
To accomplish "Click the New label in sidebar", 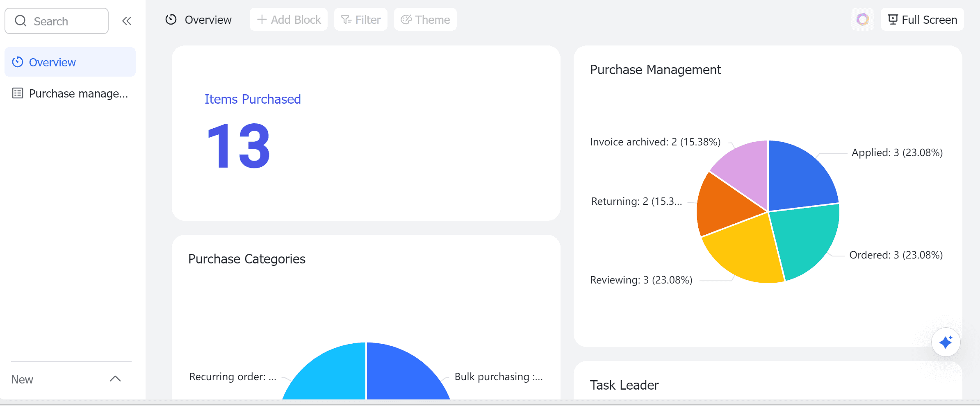I will click(x=22, y=379).
